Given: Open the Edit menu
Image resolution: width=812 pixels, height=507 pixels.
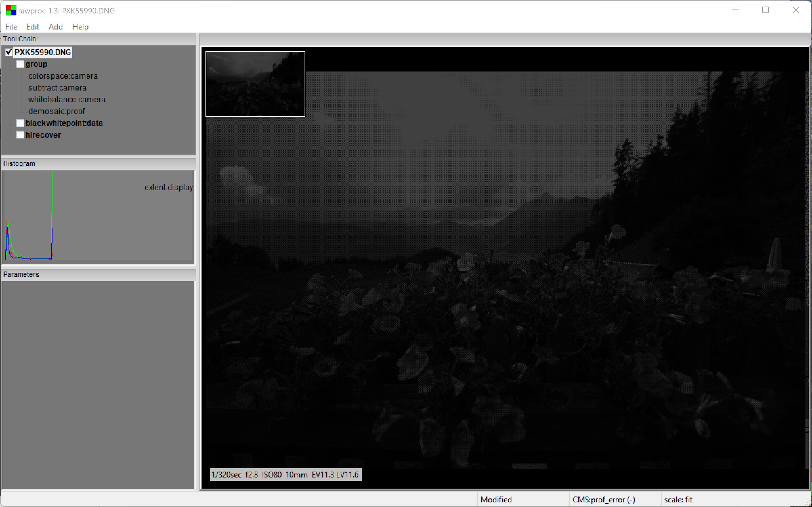Looking at the screenshot, I should 32,27.
